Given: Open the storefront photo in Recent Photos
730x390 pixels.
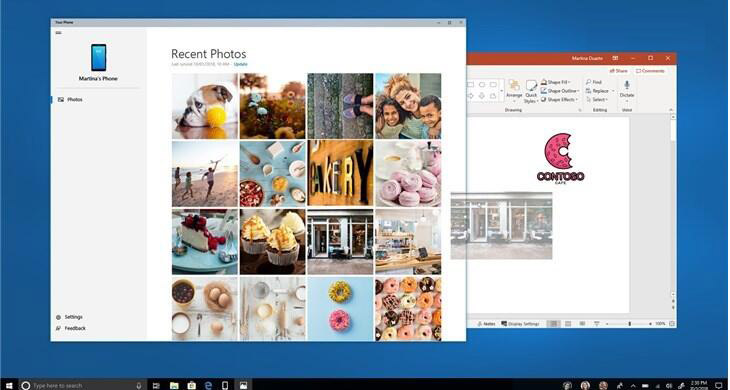Looking at the screenshot, I should [x=340, y=242].
